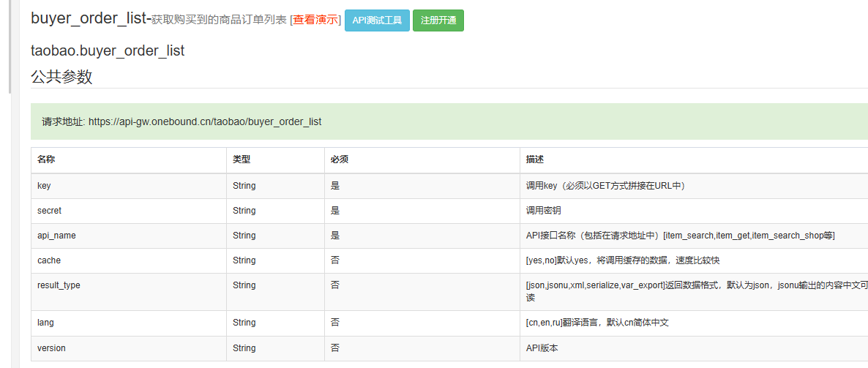Select the lang parameter name cell
868x368 pixels.
(128, 323)
